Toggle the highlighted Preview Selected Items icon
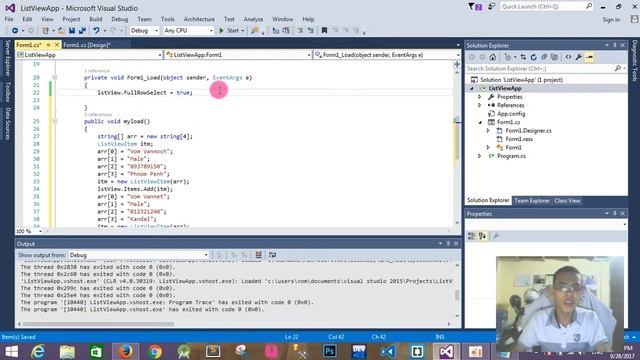 589,57
